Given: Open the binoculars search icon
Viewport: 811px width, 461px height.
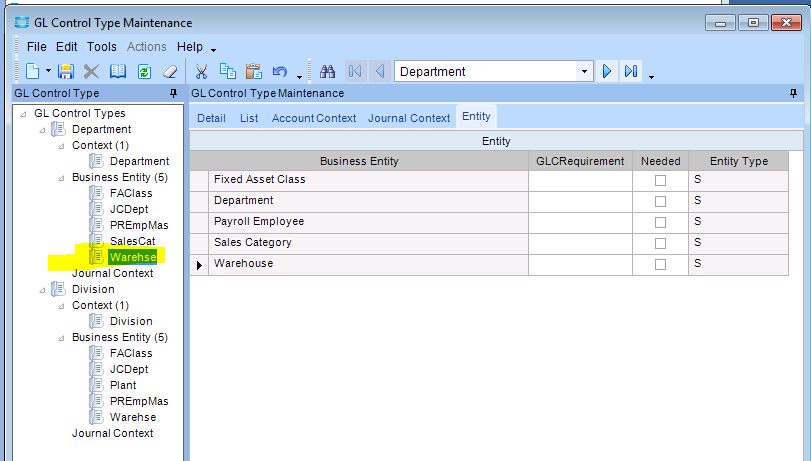Looking at the screenshot, I should click(x=327, y=71).
